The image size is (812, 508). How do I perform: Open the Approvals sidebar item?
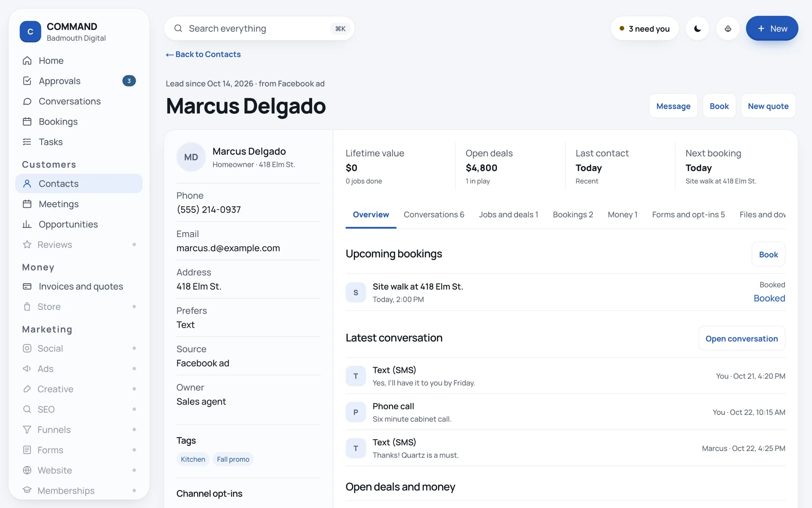(x=79, y=81)
